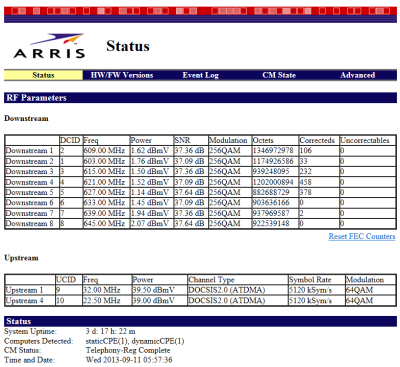Click the Reset FEC Counters link
The height and width of the screenshot is (367, 400).
[x=362, y=236]
